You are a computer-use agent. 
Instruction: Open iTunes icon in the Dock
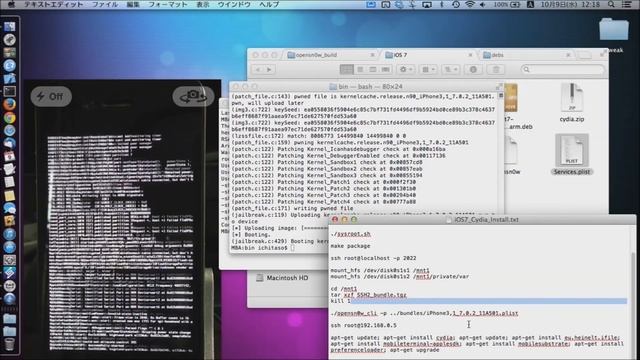[9, 234]
